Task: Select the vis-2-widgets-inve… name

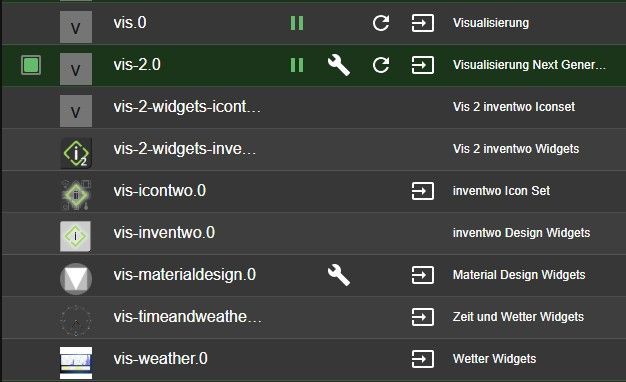Action: pos(184,149)
